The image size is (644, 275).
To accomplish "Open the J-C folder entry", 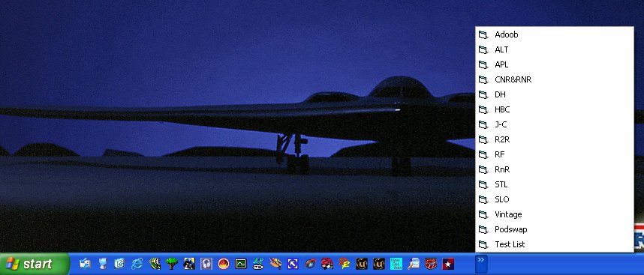I will [555, 124].
